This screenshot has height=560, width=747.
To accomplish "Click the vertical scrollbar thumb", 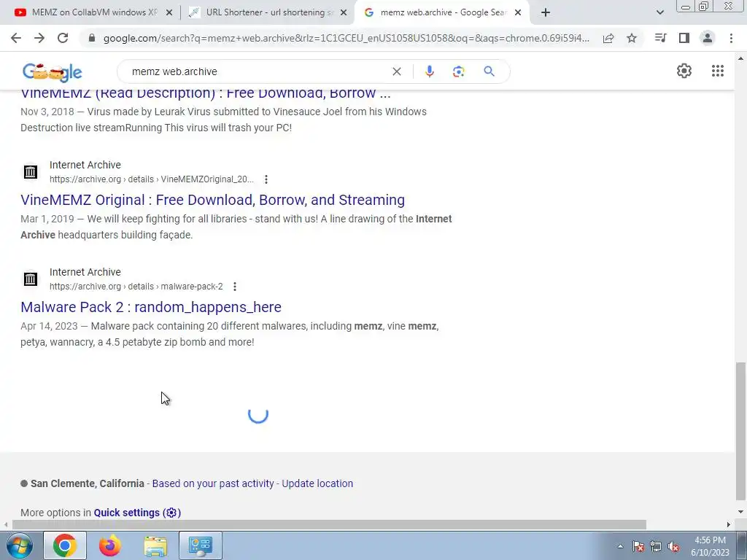I will (x=740, y=432).
